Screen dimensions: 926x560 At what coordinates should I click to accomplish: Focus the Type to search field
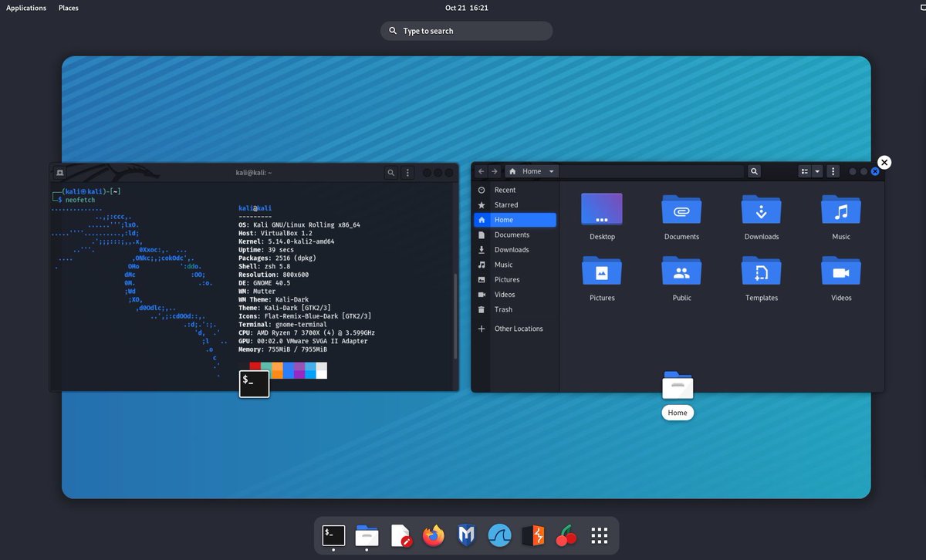(467, 31)
